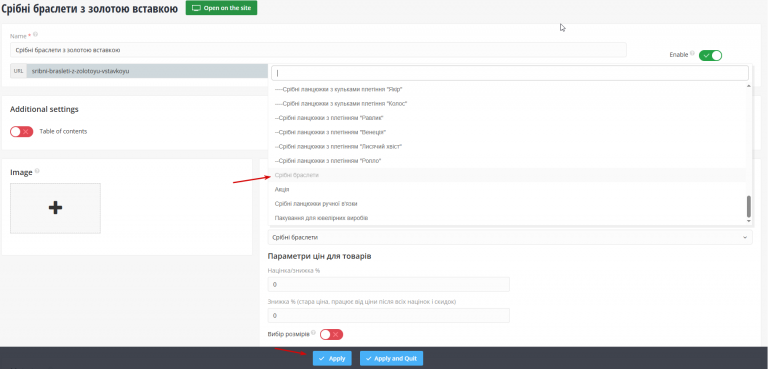Click the help icon next to Вибір розмірів
The width and height of the screenshot is (768, 369).
[313, 332]
